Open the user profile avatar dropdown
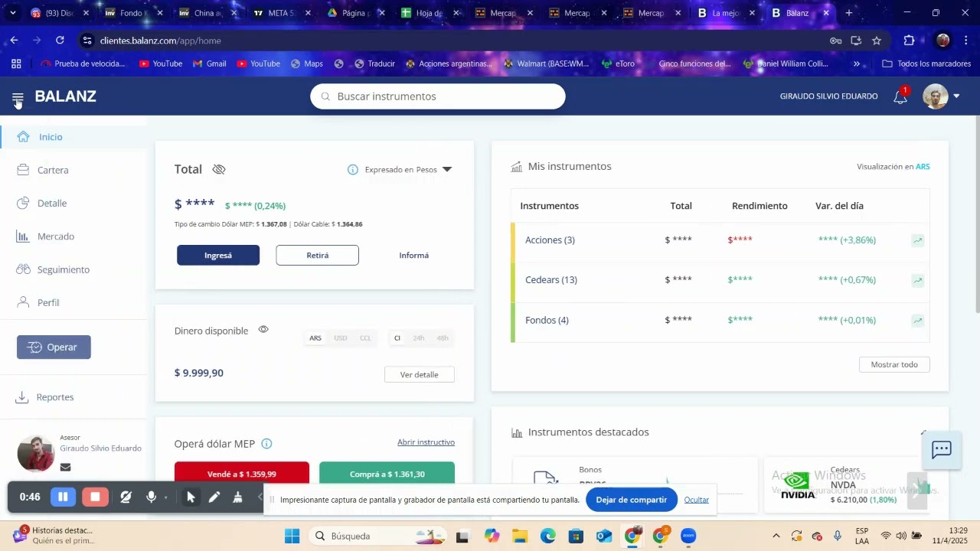 pos(942,96)
